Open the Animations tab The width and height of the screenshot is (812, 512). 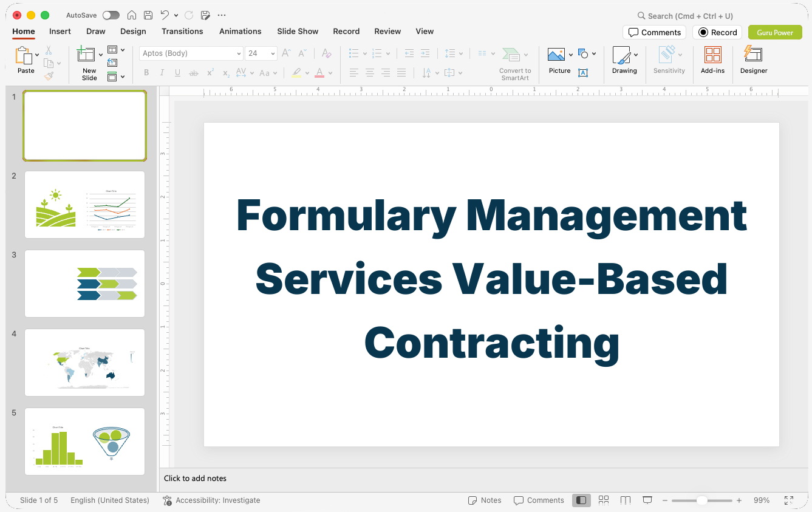click(241, 31)
